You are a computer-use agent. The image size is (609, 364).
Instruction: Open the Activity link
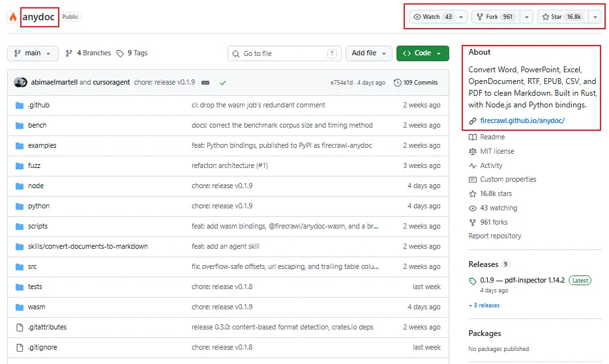click(491, 165)
